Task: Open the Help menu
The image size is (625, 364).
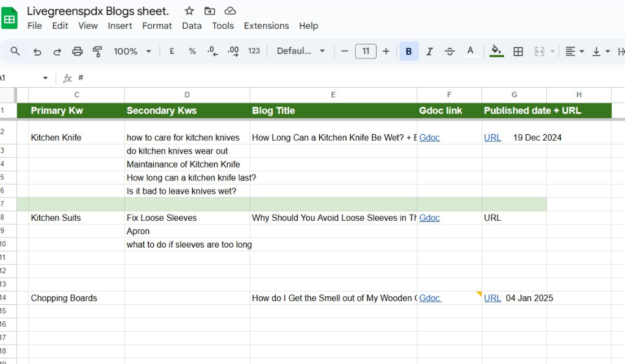Action: pyautogui.click(x=308, y=26)
